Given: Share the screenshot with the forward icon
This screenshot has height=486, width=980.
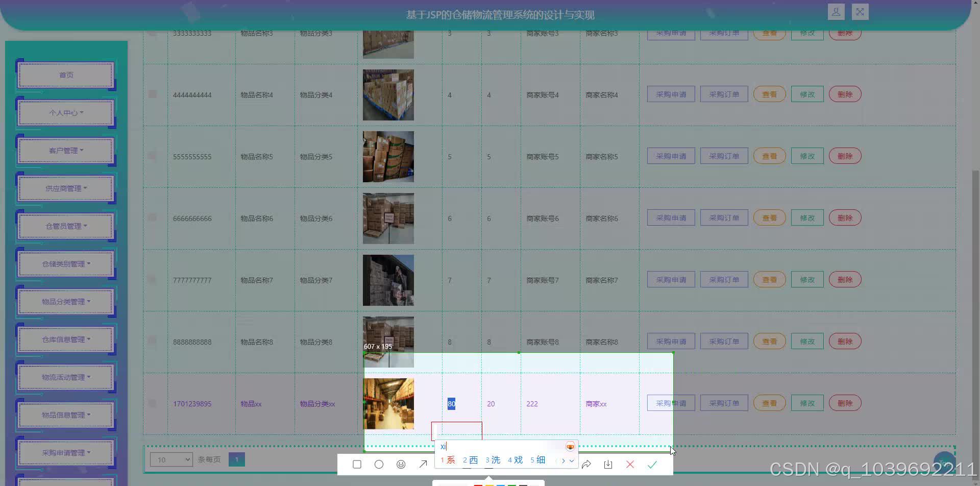Looking at the screenshot, I should (586, 465).
